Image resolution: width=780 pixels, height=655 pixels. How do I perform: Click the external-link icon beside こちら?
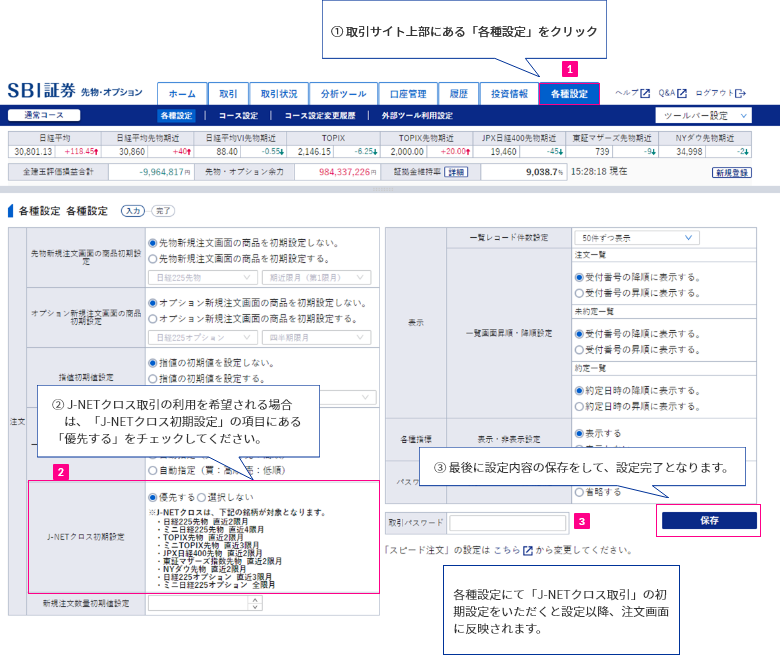(528, 551)
